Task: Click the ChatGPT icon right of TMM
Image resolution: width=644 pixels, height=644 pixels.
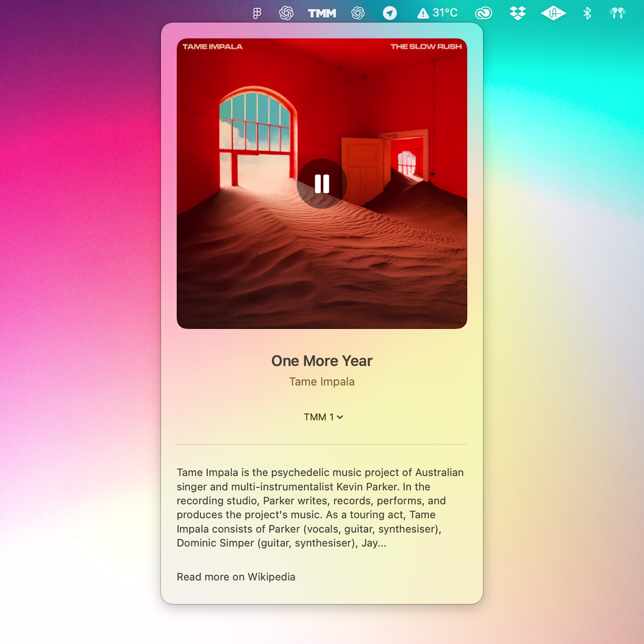Action: pos(358,13)
